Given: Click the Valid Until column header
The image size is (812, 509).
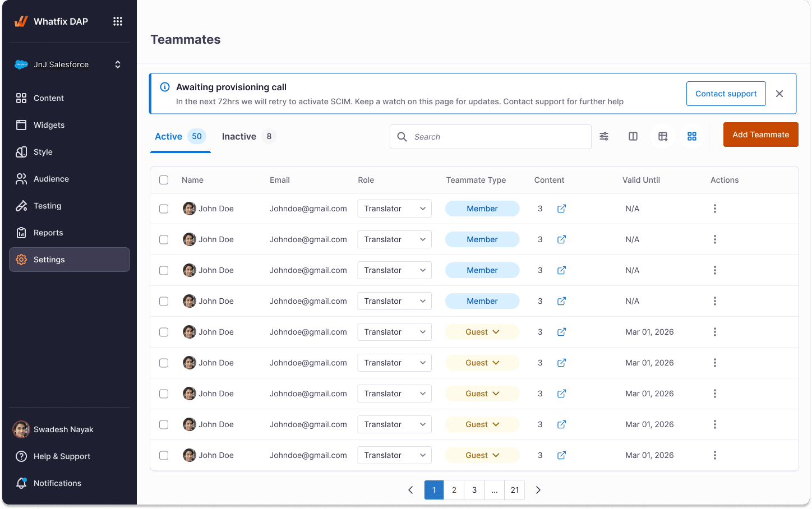Looking at the screenshot, I should (x=641, y=180).
